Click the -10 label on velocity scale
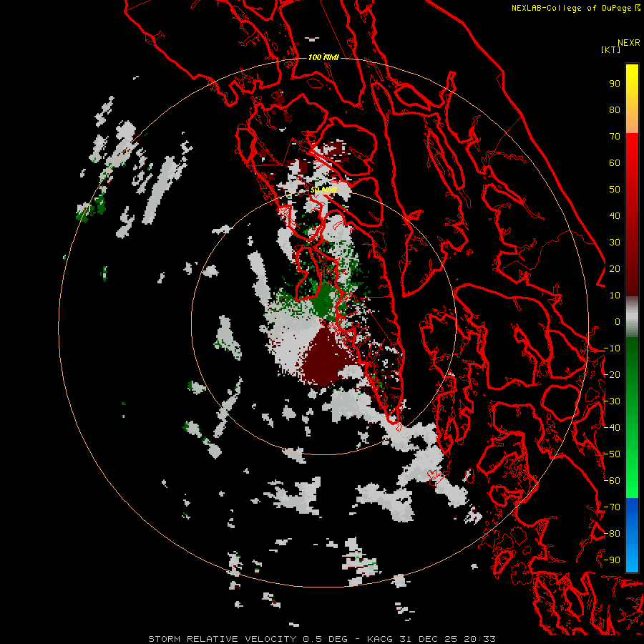Viewport: 644px width, 644px height. point(612,348)
